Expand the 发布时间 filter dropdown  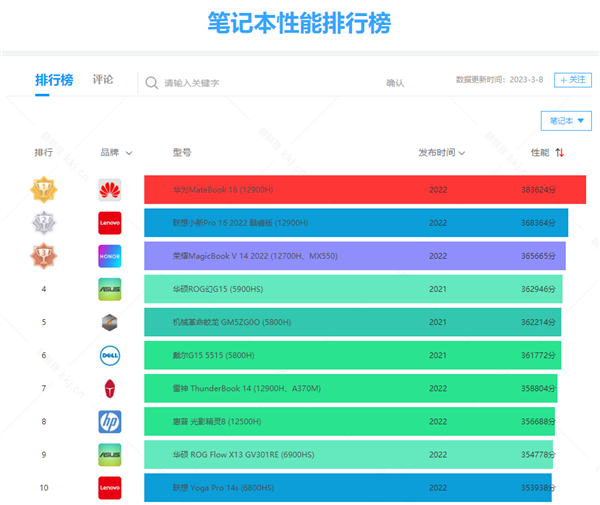442,153
